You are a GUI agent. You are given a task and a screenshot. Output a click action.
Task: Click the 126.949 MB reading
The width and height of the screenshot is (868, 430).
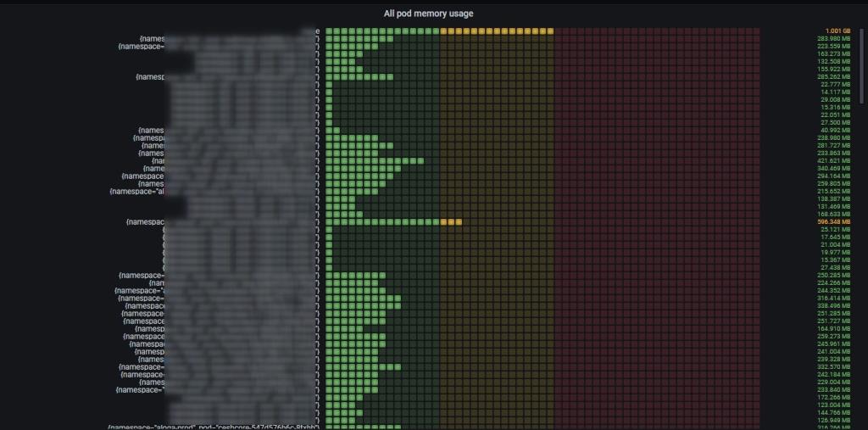point(834,420)
